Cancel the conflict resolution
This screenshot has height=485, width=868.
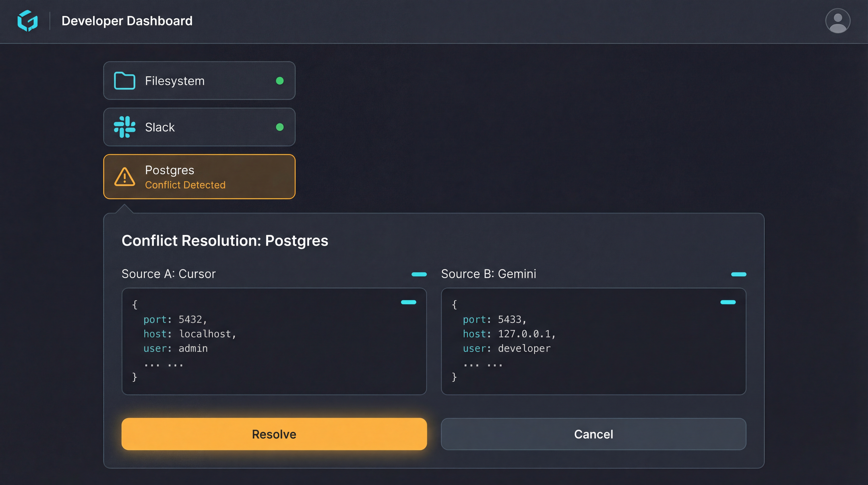tap(593, 434)
